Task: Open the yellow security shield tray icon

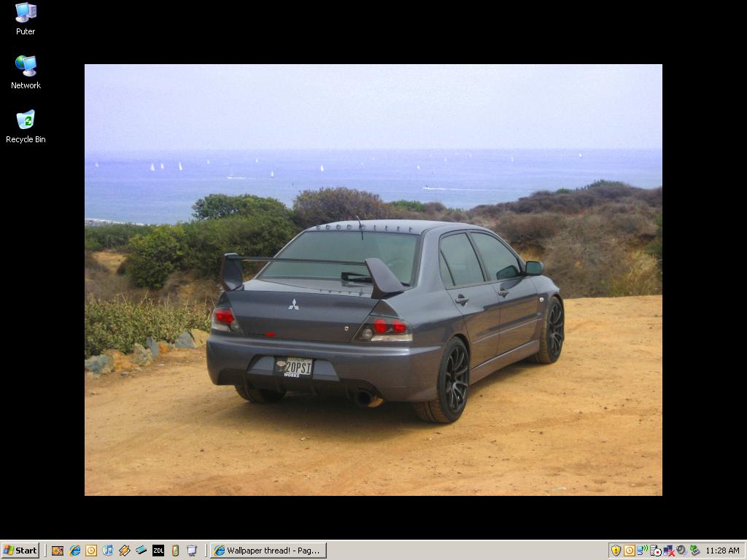Action: point(616,551)
